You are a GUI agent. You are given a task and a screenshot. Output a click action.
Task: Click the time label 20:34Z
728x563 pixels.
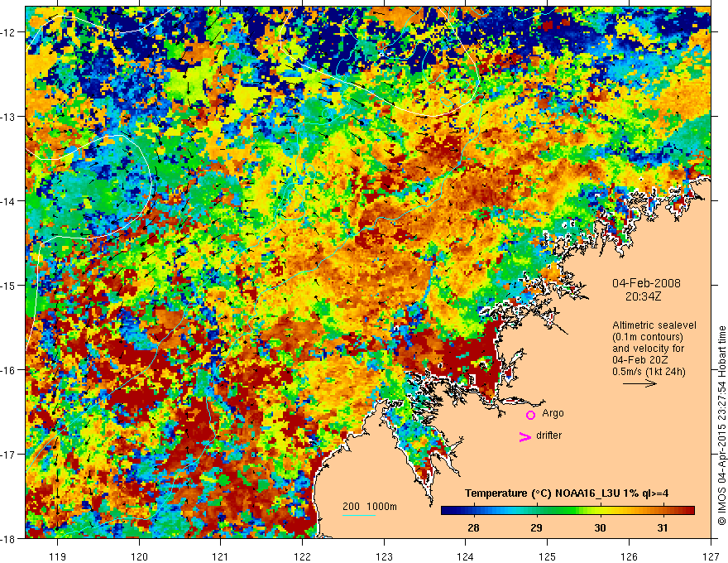[x=643, y=296]
